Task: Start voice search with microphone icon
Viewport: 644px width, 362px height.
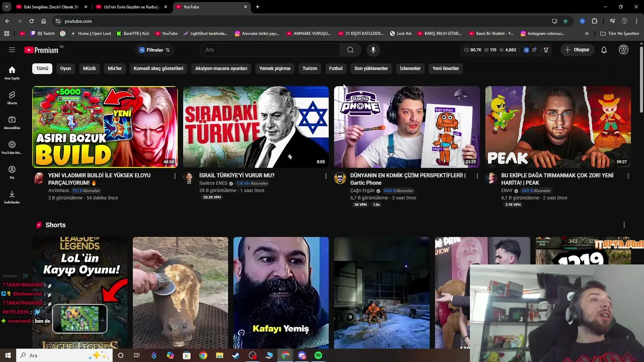Action: 373,50
